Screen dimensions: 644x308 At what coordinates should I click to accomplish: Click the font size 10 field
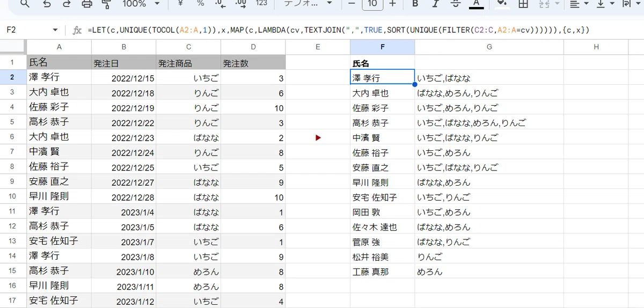click(x=372, y=3)
